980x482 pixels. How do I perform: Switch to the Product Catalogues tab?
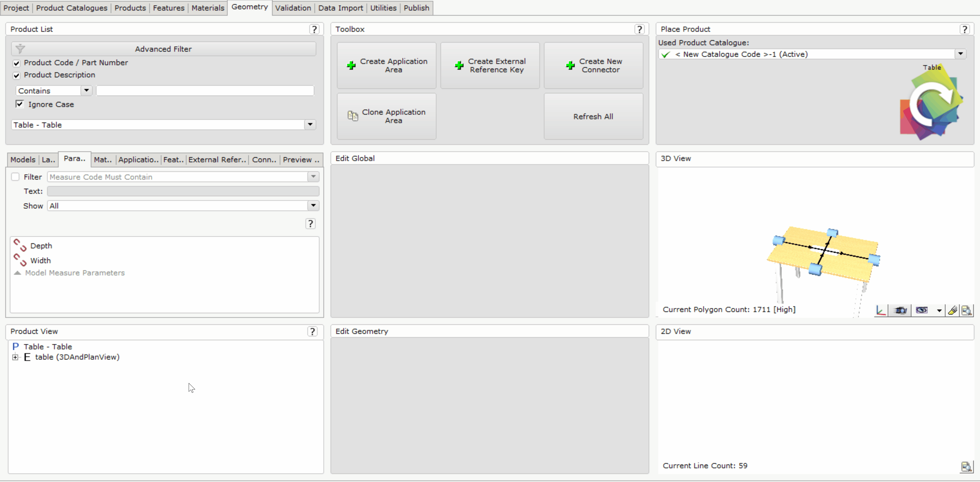pos(71,8)
